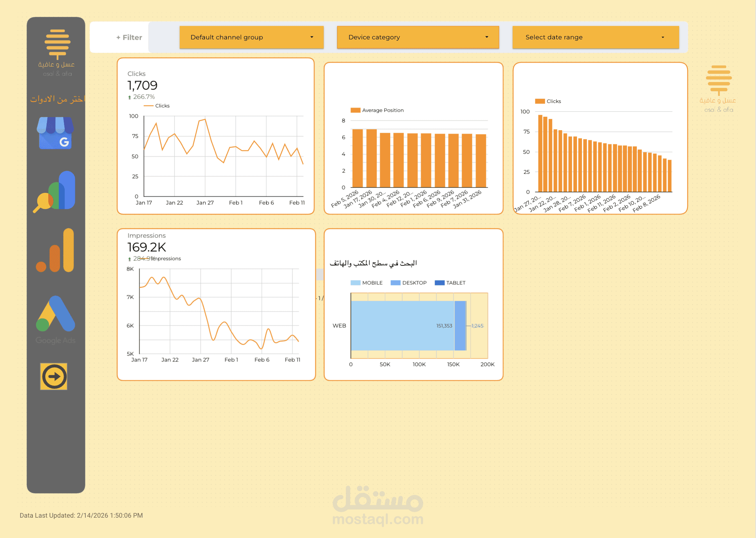Screen dimensions: 756x538
Task: Click the sidebar honey dipper logo
Action: point(57,44)
